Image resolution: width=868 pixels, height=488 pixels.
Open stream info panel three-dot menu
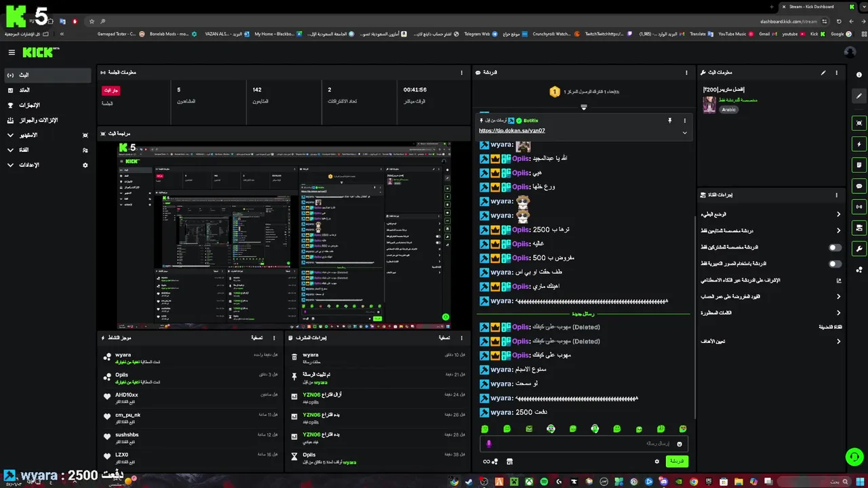point(836,73)
